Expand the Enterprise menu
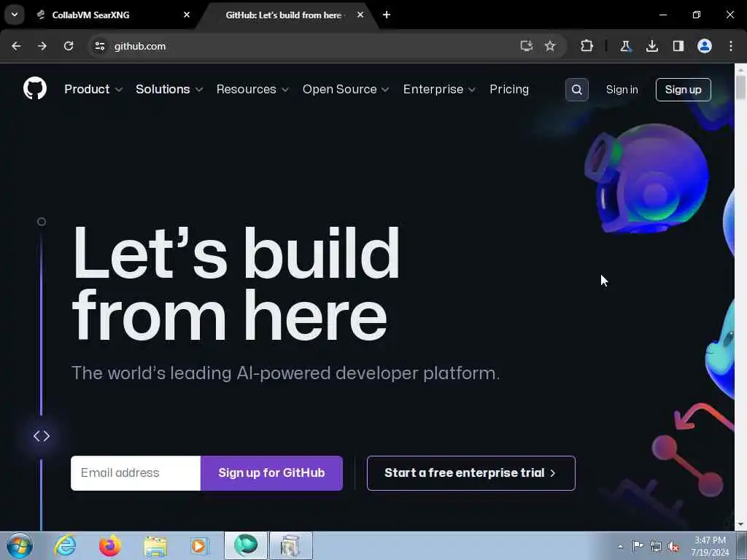This screenshot has width=747, height=560. point(439,89)
